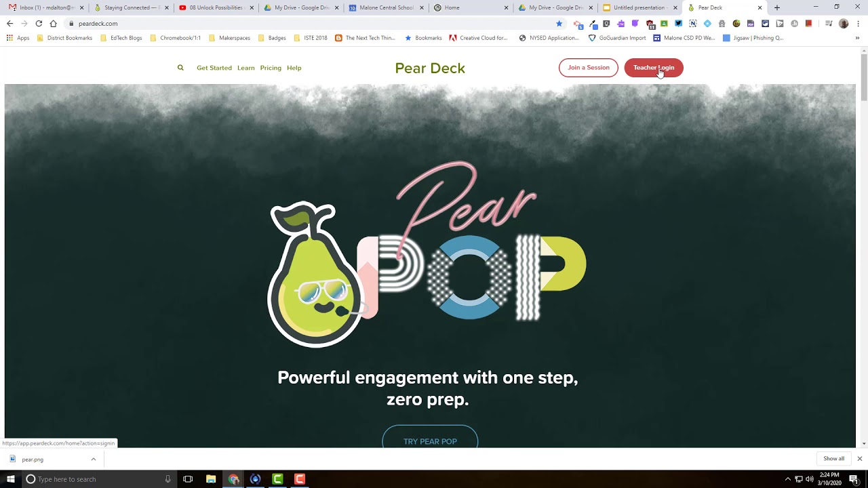Image resolution: width=868 pixels, height=488 pixels.
Task: Click the Type here to search box
Action: tap(98, 479)
